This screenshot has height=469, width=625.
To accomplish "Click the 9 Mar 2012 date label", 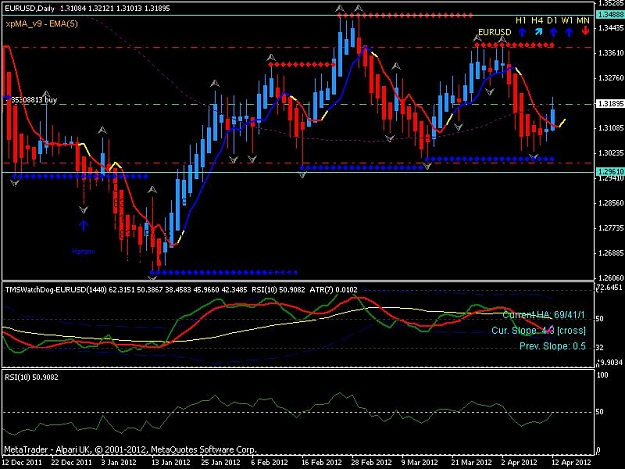I will tap(419, 463).
